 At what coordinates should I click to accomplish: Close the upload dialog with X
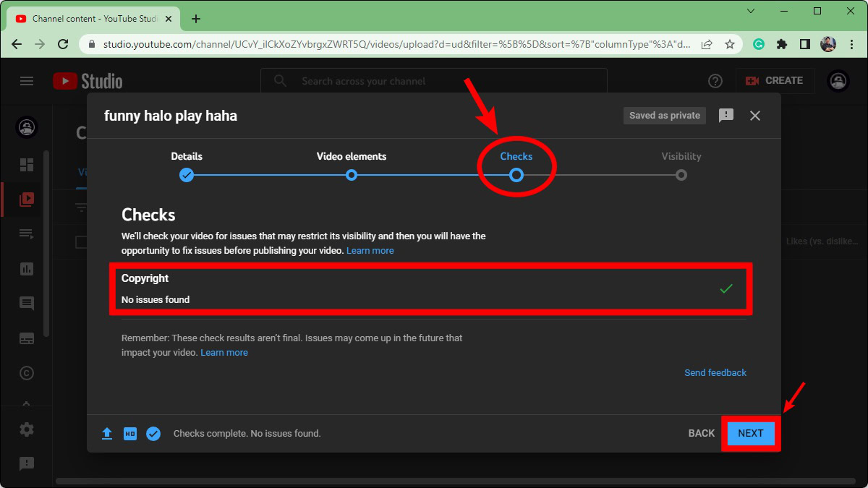coord(755,116)
